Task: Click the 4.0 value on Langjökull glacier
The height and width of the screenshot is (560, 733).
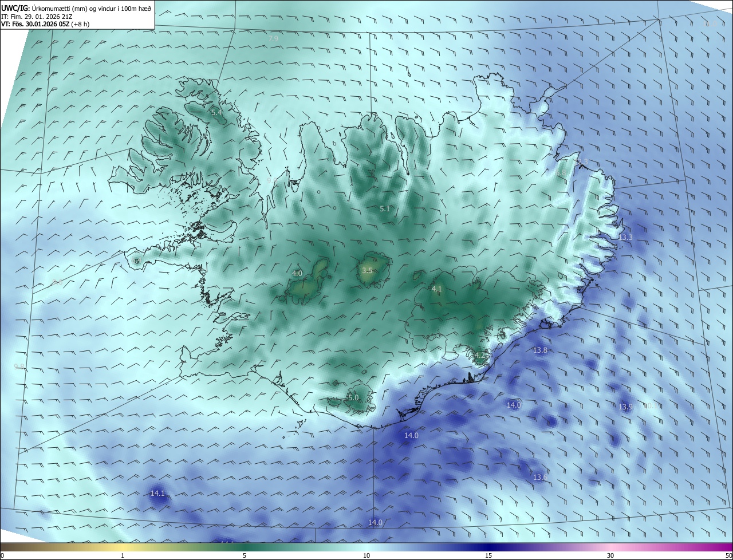Action: pos(297,274)
